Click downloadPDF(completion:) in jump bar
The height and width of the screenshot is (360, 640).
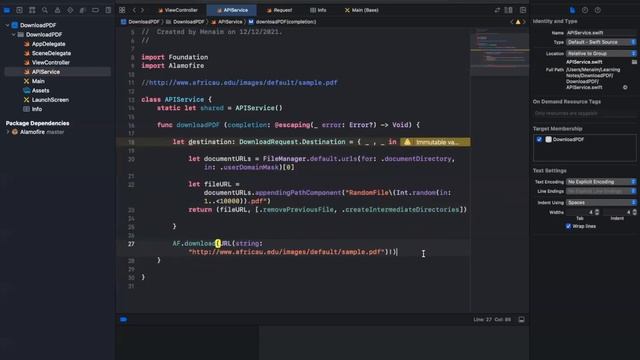coord(282,22)
